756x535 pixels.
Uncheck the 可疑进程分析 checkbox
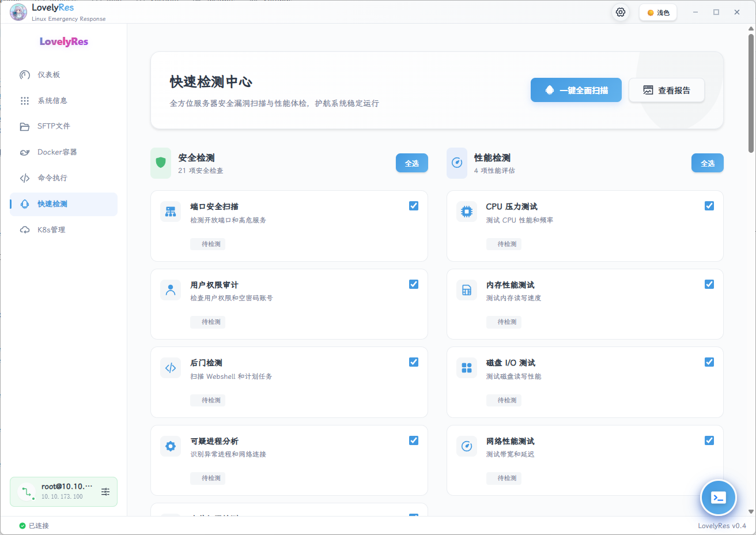point(414,440)
